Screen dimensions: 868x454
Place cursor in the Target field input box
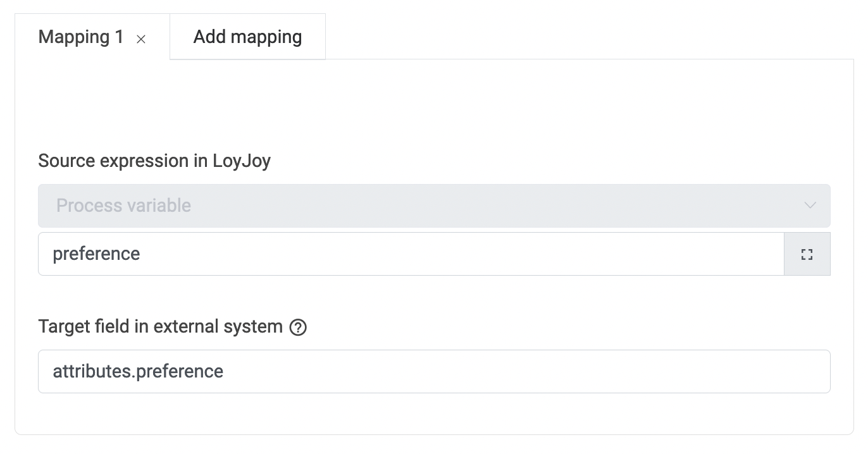pos(433,371)
